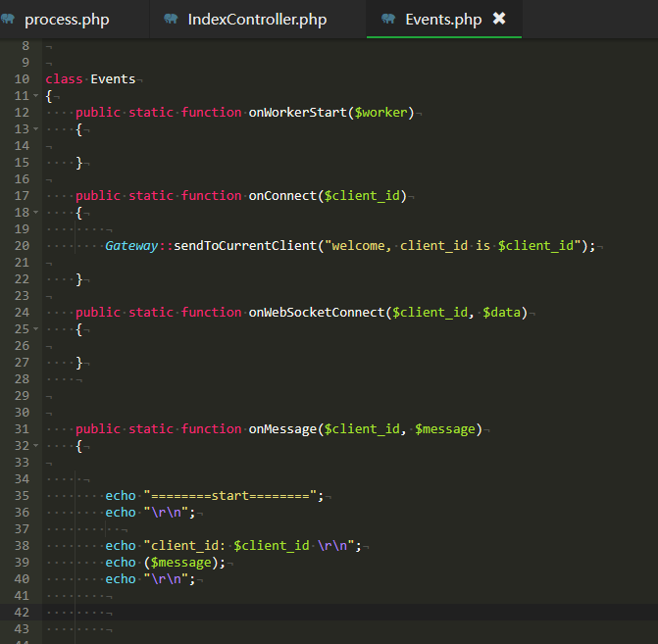The height and width of the screenshot is (644, 658).
Task: Collapse the Events class fold arrow at line 11
Action: (x=36, y=96)
